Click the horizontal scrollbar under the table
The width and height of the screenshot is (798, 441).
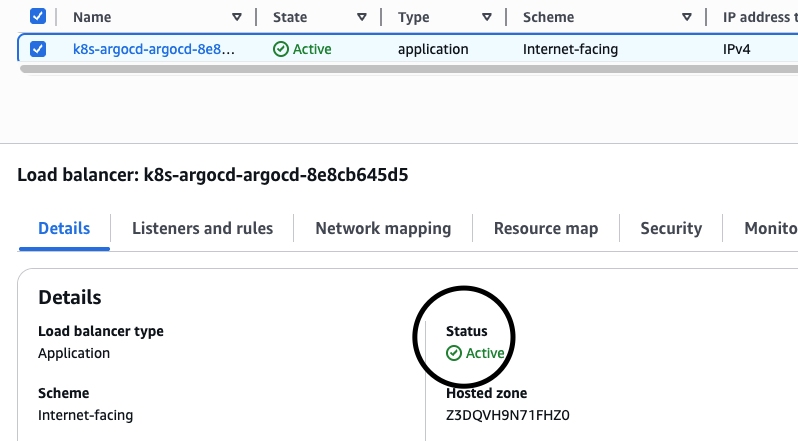(400, 70)
